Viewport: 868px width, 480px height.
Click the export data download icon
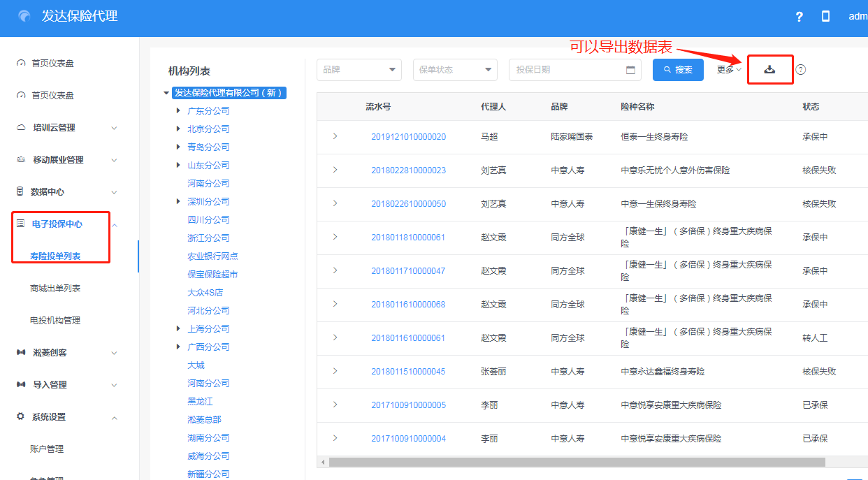pos(769,69)
